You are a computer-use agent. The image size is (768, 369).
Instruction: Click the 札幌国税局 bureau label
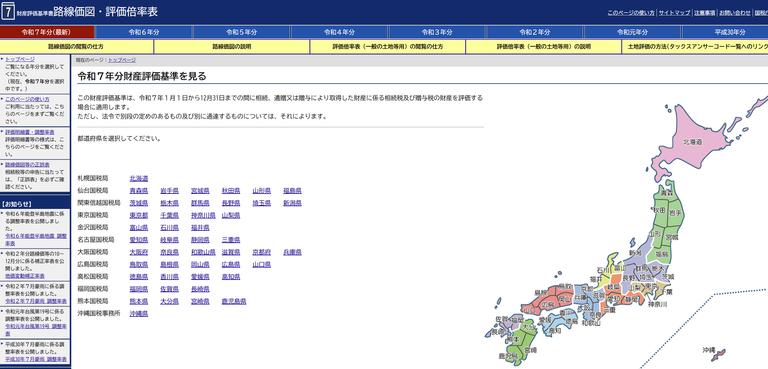(93, 178)
